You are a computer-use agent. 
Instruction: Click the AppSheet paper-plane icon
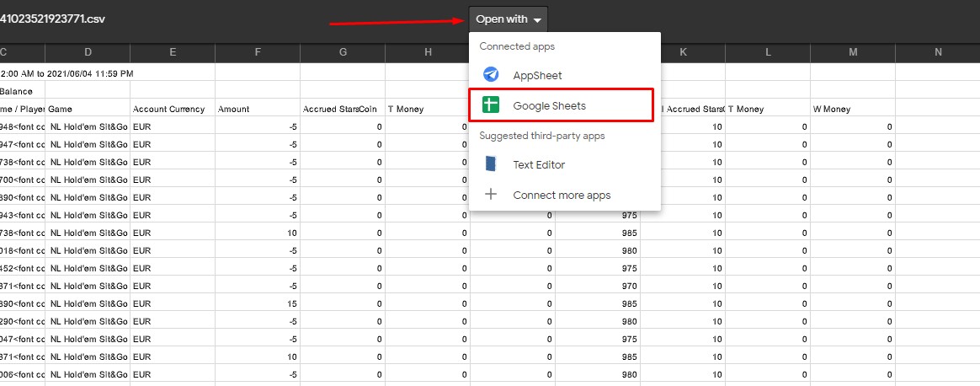tap(491, 75)
